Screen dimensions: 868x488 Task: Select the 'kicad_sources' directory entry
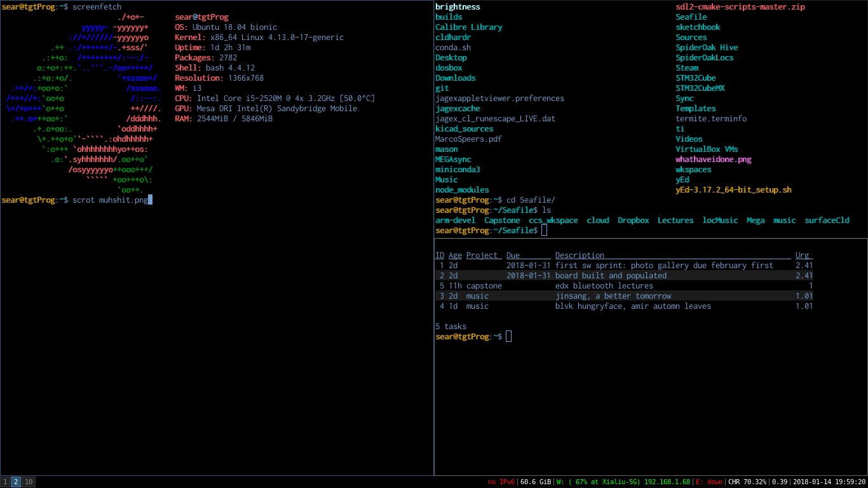tap(465, 129)
